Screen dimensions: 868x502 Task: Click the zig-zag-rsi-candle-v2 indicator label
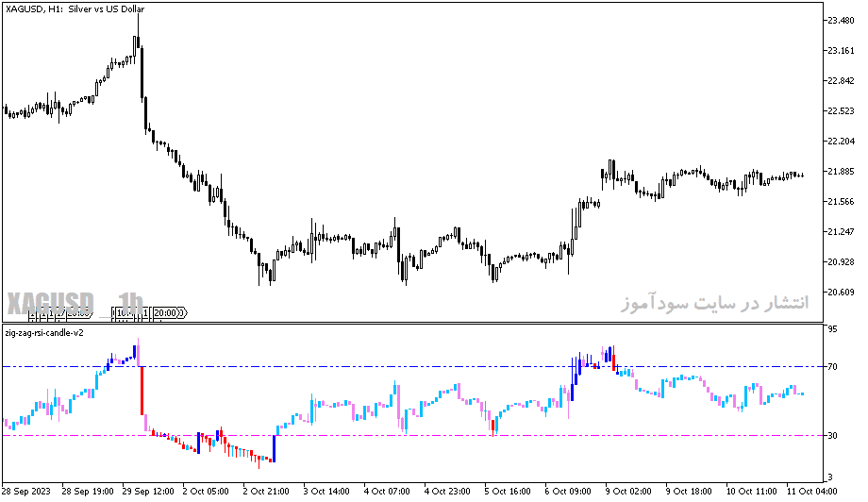coord(44,333)
